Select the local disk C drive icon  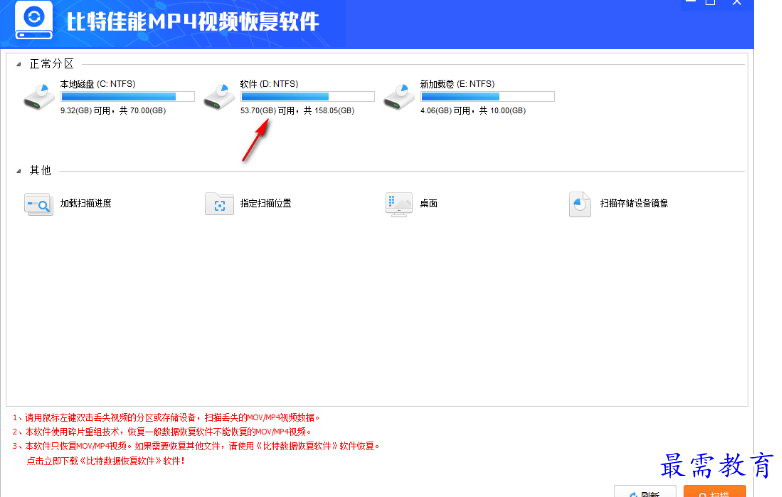point(39,97)
